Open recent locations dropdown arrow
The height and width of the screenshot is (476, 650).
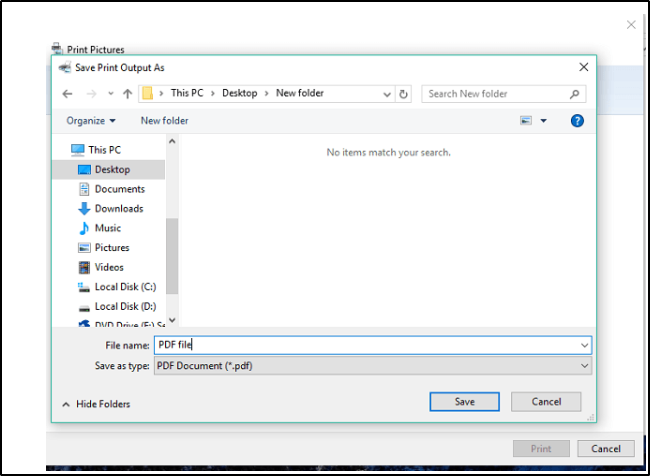coord(111,94)
